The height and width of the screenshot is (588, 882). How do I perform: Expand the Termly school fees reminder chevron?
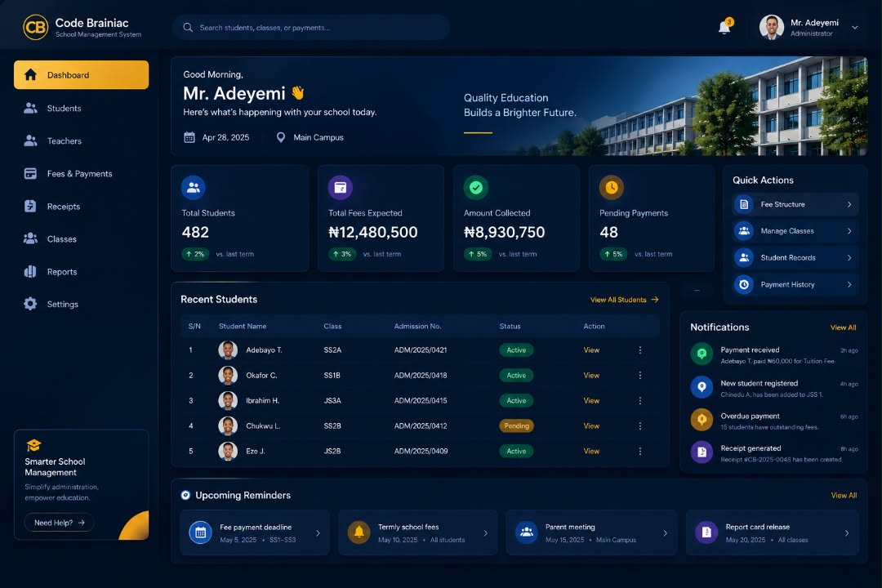485,532
